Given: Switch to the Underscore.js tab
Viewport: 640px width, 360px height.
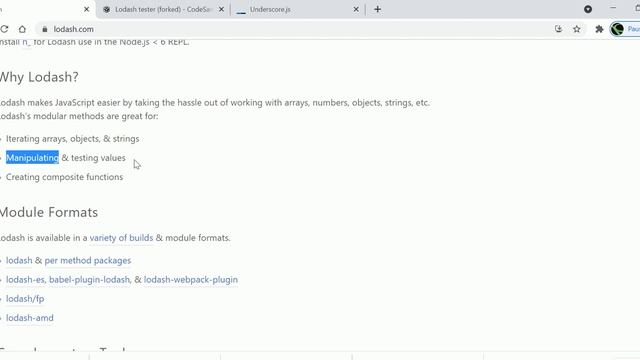Looking at the screenshot, I should click(297, 9).
